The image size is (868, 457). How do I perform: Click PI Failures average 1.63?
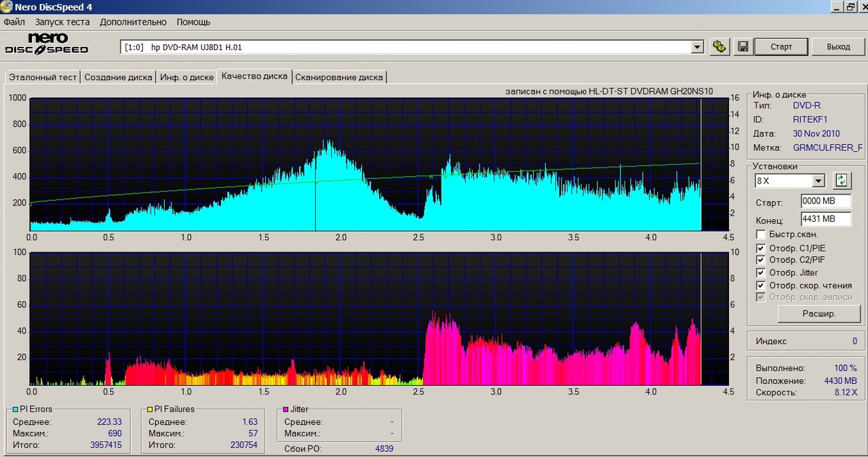250,422
